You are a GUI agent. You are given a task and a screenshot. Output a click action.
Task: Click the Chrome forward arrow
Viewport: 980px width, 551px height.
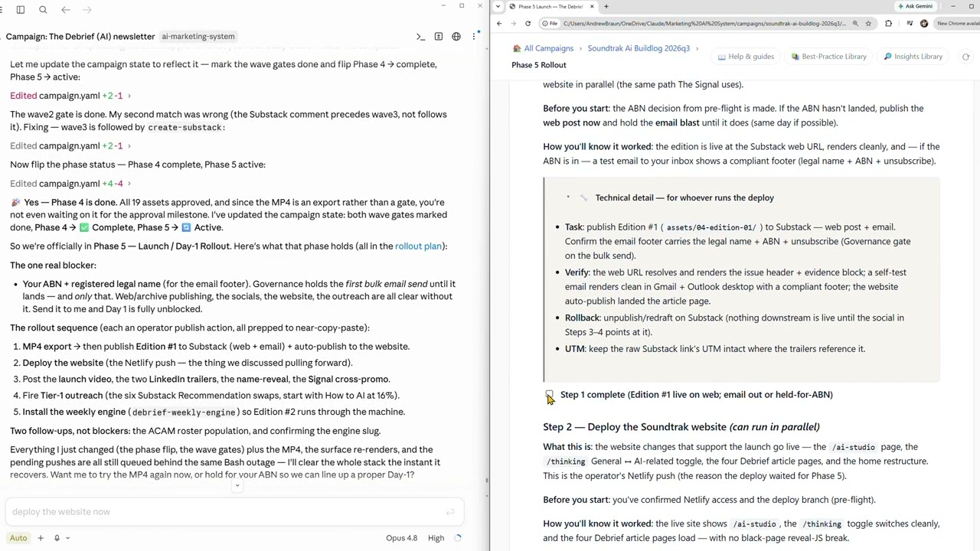pyautogui.click(x=513, y=24)
